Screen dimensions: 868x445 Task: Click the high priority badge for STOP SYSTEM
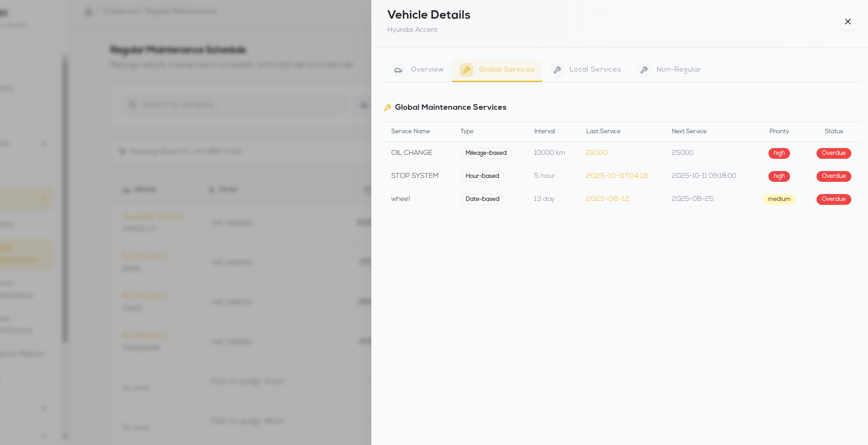tap(779, 176)
